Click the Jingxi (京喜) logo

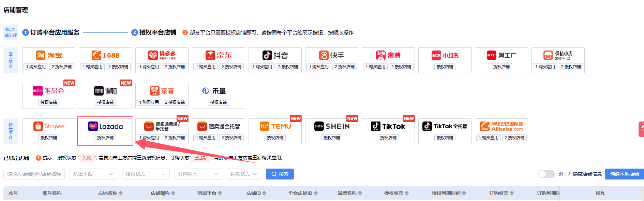162,91
